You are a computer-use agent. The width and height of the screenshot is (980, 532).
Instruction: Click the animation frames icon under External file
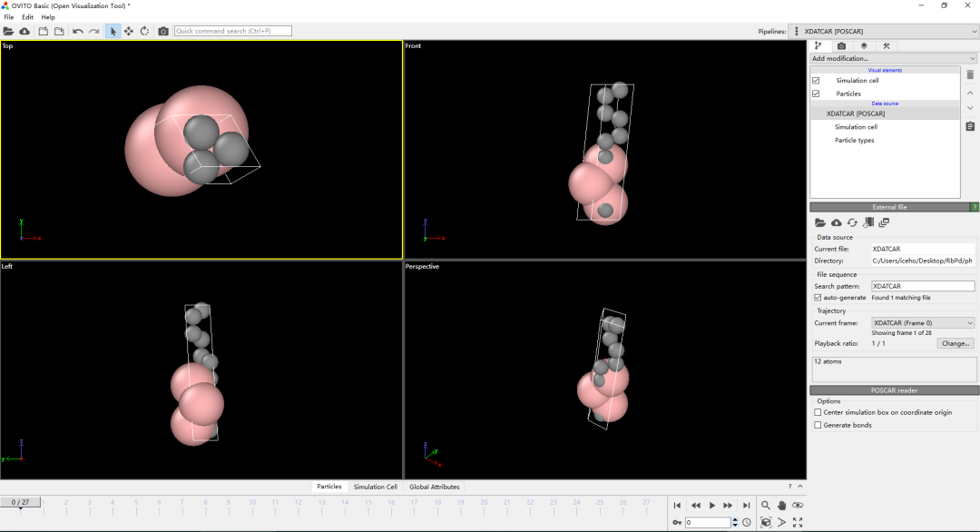868,222
